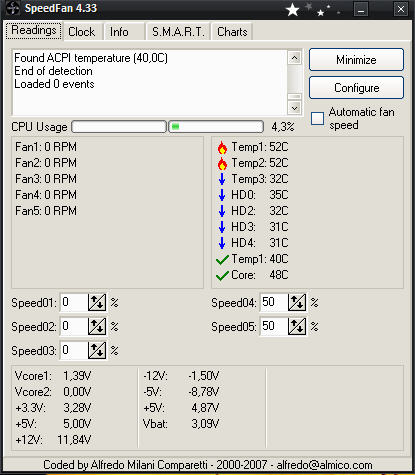Adjust Speed04 with its up/down spinner

pos(297,303)
